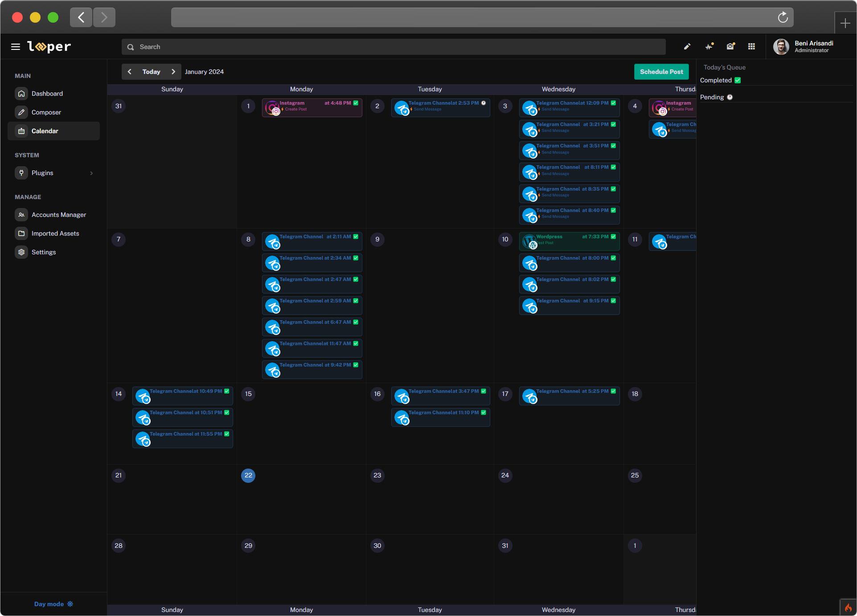Open the apps grid icon near the profile
This screenshot has height=616, width=857.
pos(751,46)
